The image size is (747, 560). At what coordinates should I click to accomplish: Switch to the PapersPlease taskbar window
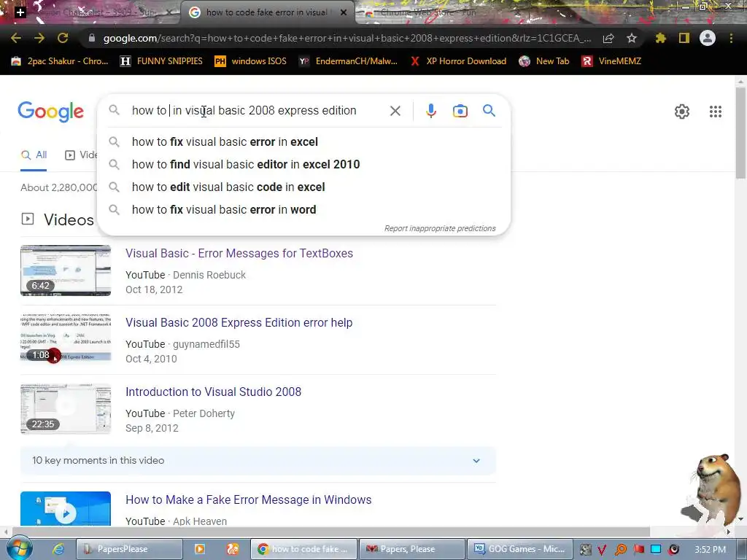[129, 549]
